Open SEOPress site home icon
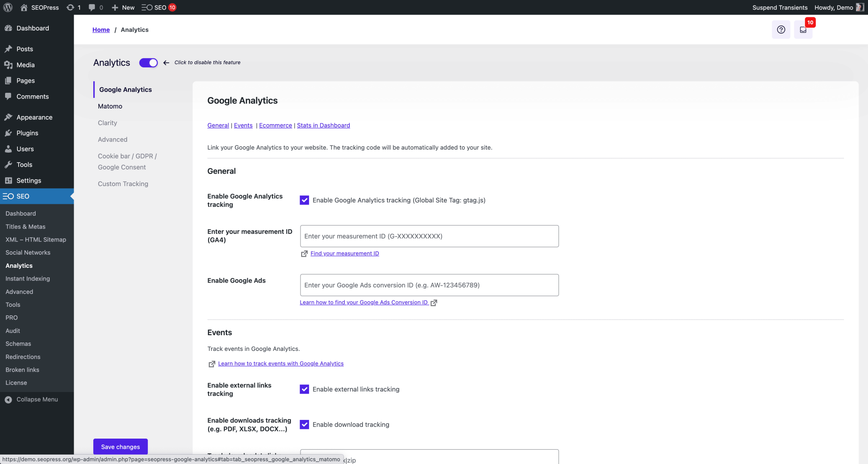Screen dimensions: 868x464 click(24, 7)
